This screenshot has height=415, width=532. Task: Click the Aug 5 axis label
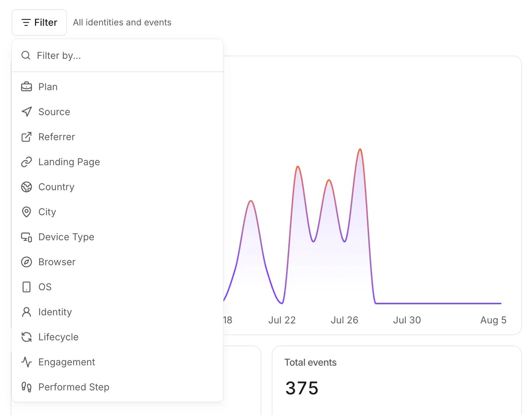(493, 320)
